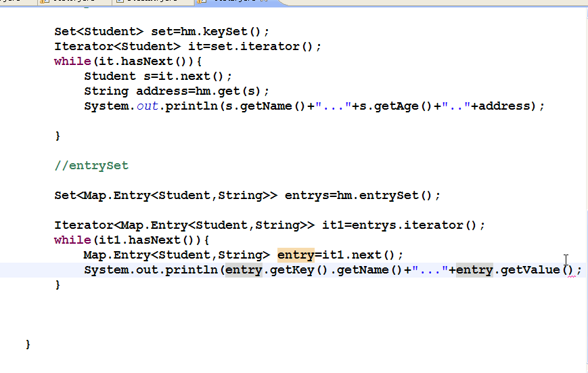Image resolution: width=588 pixels, height=373 pixels.
Task: Click the "..." string literal in last println
Action: [x=430, y=270]
